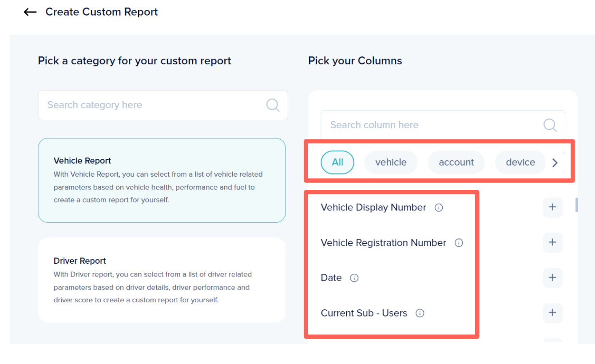The image size is (595, 364).
Task: Choose the device filter chip
Action: pos(520,162)
